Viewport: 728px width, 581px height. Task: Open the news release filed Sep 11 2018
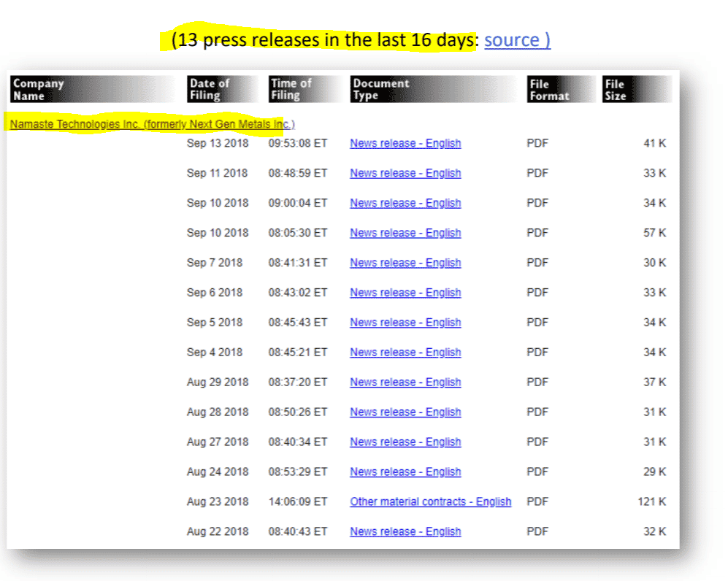pos(405,173)
